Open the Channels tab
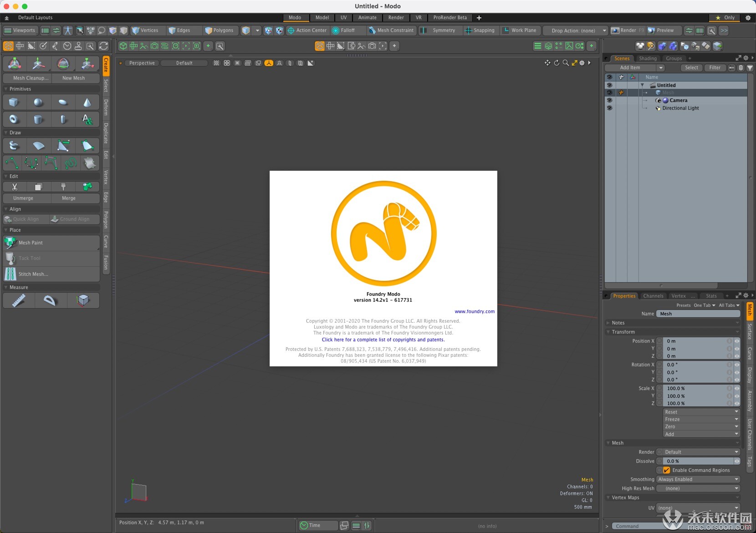 (653, 296)
